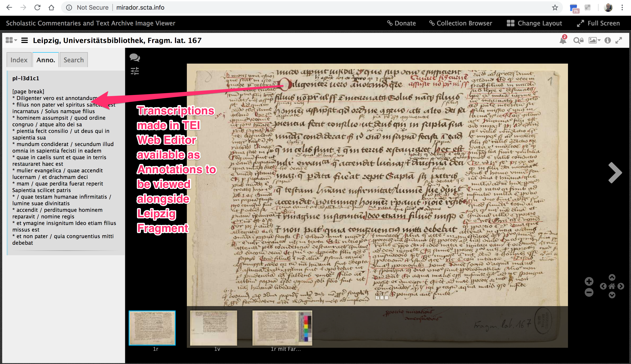Pan image up with arrow
631x364 pixels.
[612, 277]
